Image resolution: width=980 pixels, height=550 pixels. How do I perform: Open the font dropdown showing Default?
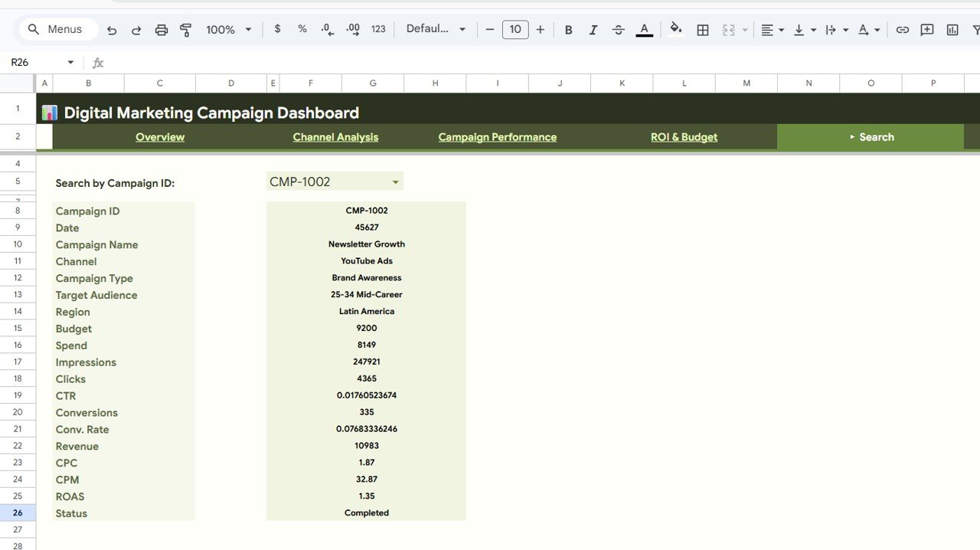click(436, 29)
